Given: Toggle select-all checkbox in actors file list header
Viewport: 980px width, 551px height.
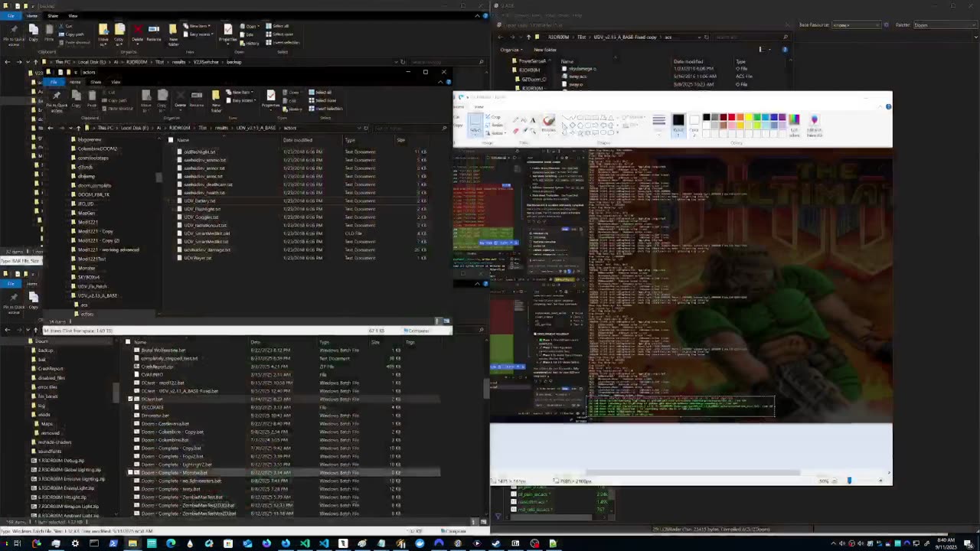Looking at the screenshot, I should 171,140.
